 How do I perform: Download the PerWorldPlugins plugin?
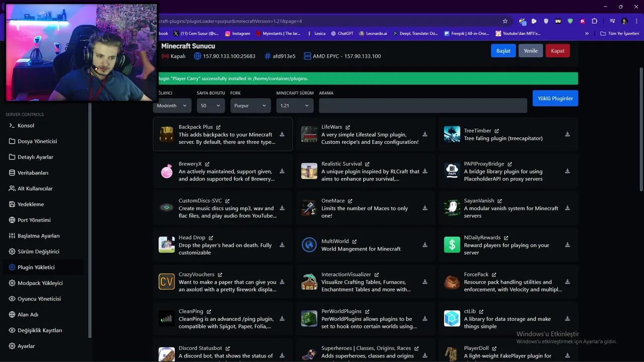[425, 319]
